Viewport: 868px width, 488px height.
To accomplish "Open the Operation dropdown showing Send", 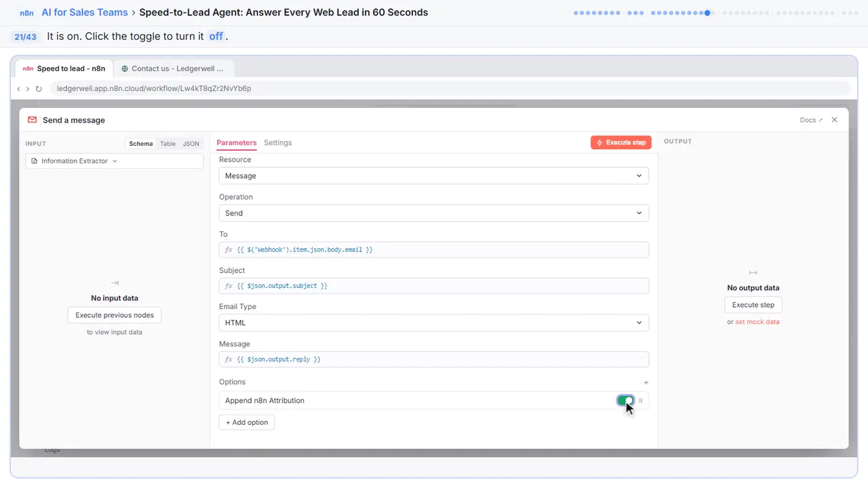I will coord(433,213).
